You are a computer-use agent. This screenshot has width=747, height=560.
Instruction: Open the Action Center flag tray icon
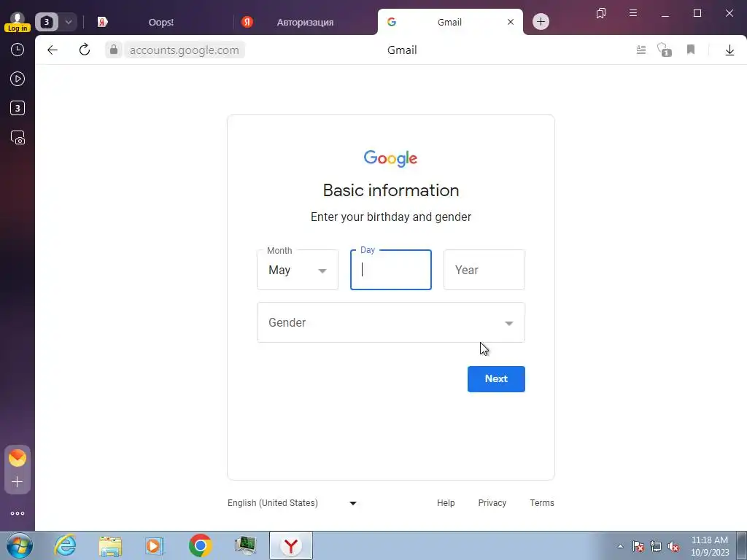[x=638, y=546]
